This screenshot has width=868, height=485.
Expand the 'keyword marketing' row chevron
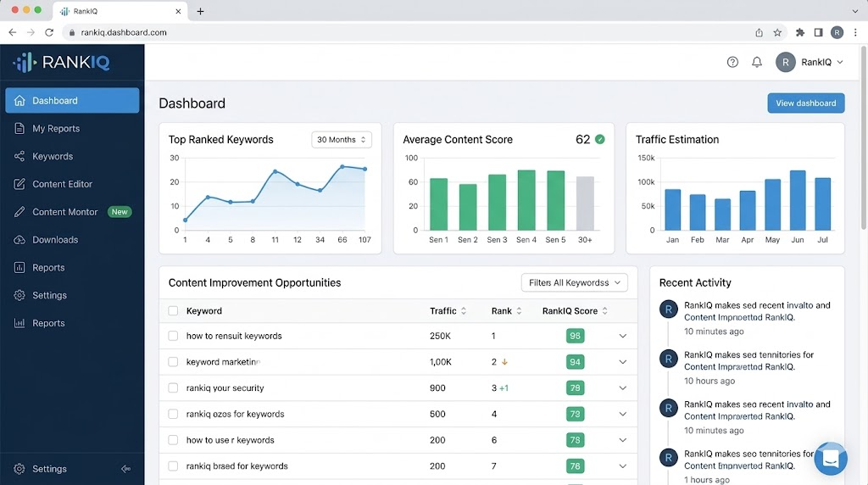623,362
